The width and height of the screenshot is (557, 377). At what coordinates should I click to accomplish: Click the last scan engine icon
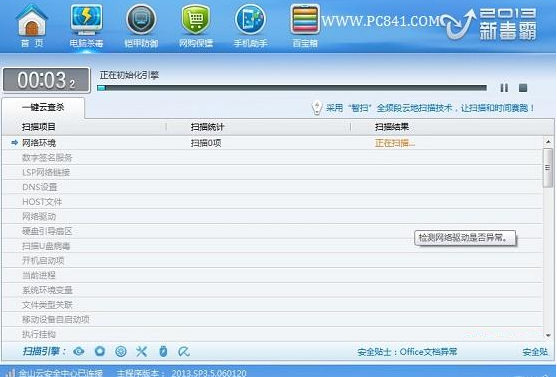coord(184,351)
